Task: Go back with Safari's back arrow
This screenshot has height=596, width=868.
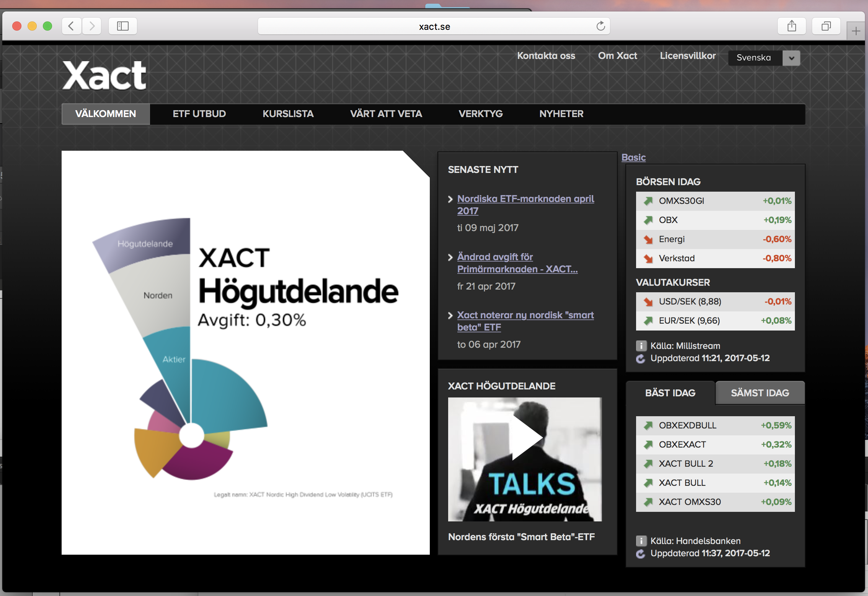Action: pyautogui.click(x=72, y=26)
